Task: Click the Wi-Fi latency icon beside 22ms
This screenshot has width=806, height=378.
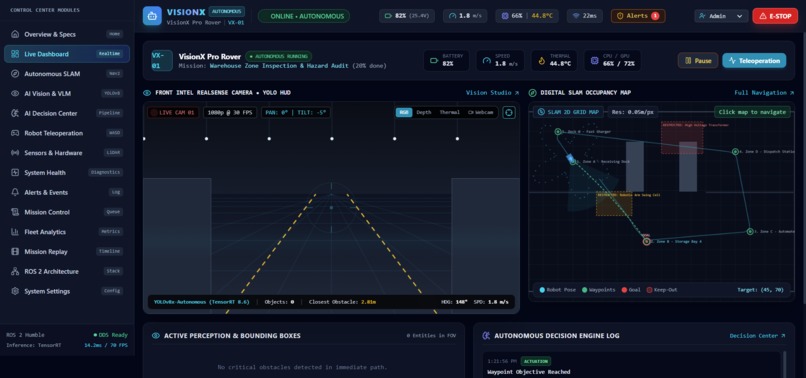Action: [x=577, y=16]
